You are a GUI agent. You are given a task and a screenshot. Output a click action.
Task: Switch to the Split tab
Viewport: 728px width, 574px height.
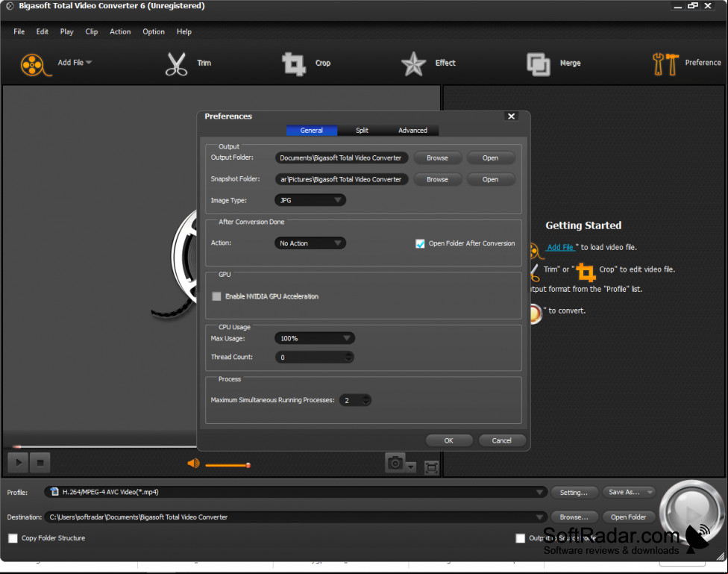(363, 131)
